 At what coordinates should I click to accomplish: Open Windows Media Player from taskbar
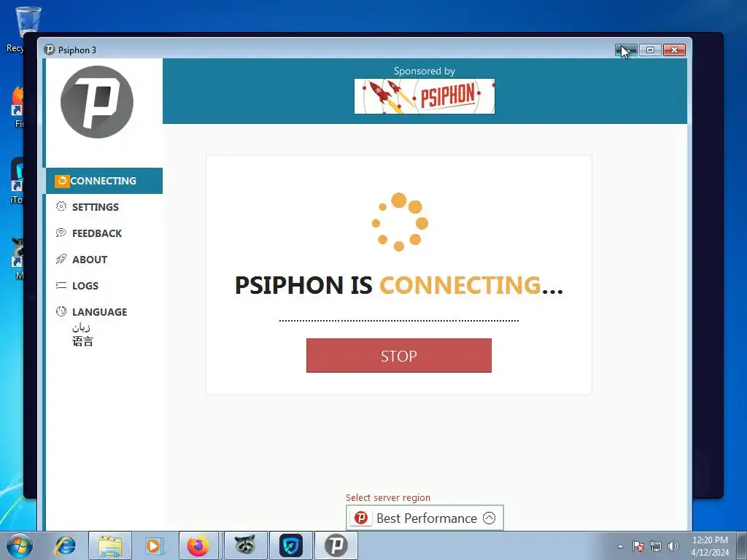(x=154, y=545)
